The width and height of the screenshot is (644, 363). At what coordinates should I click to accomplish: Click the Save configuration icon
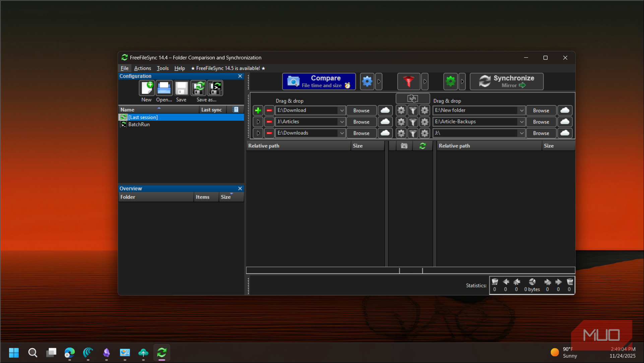pyautogui.click(x=181, y=88)
